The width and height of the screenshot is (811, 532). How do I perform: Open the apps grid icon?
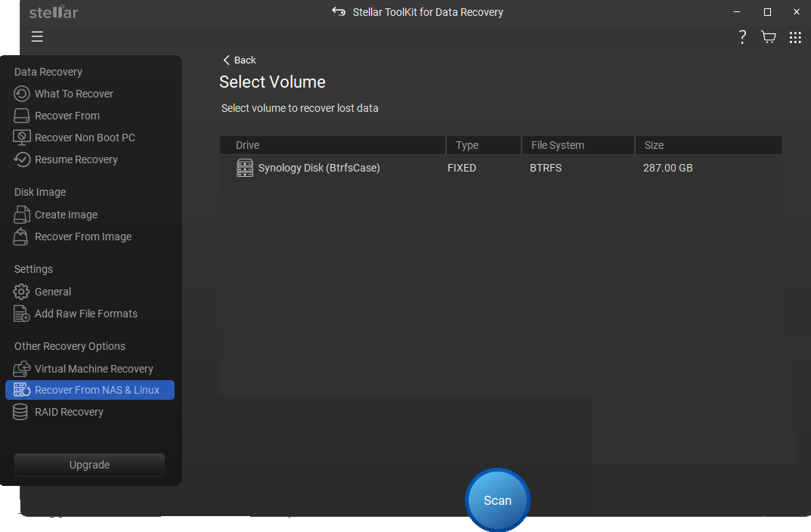pyautogui.click(x=795, y=37)
